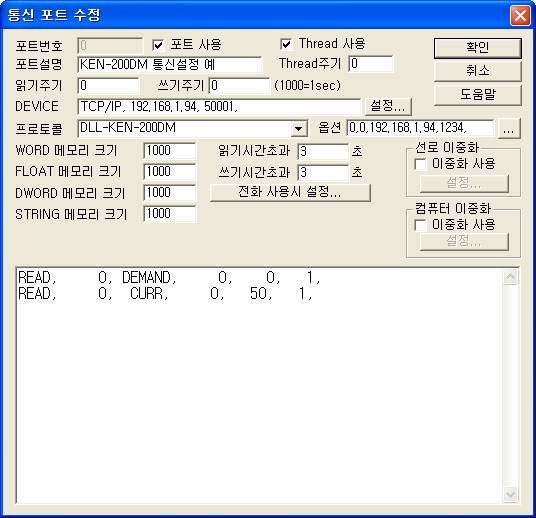Open 전화 사용시 설정... button
The width and height of the screenshot is (536, 518).
click(x=290, y=192)
